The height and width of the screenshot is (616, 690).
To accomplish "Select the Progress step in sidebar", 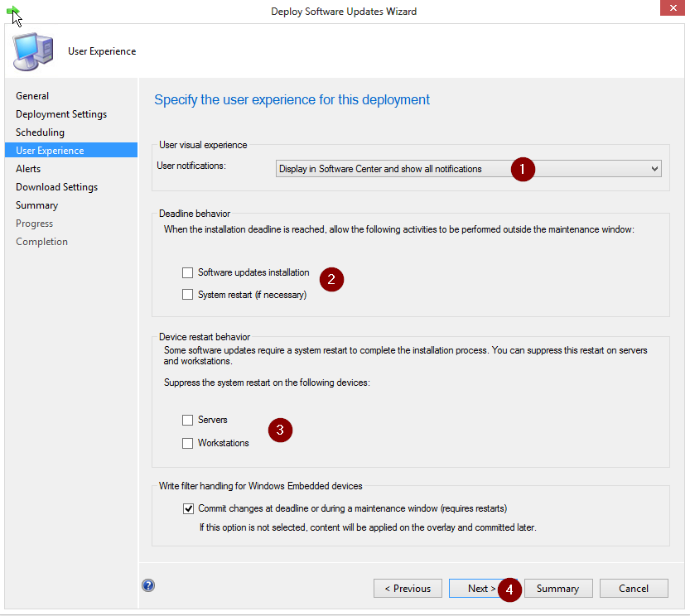I will [34, 224].
